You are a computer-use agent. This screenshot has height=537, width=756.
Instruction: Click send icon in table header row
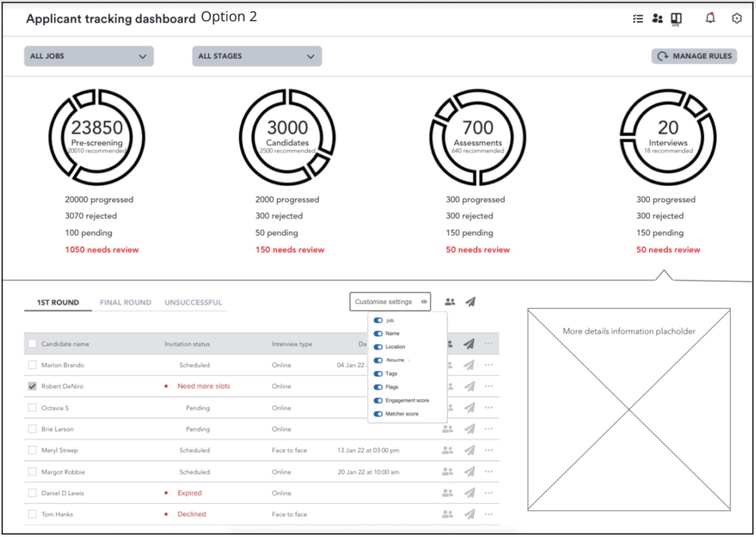tap(469, 344)
